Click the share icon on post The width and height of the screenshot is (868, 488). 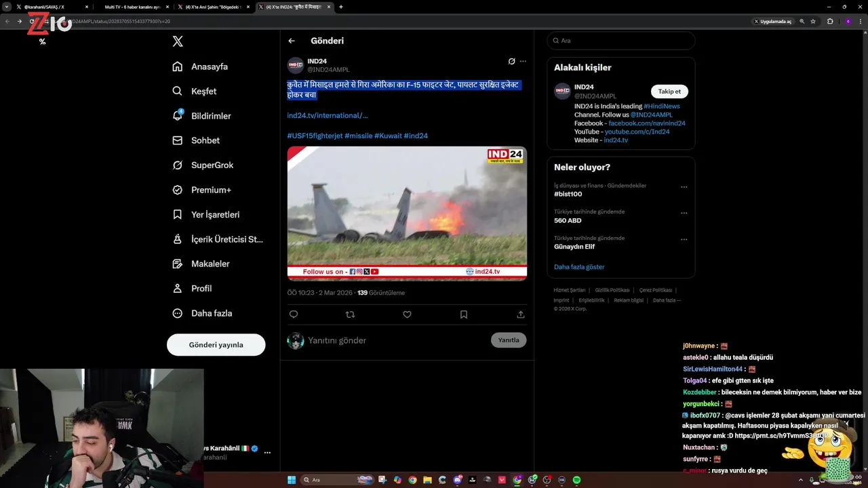(521, 314)
